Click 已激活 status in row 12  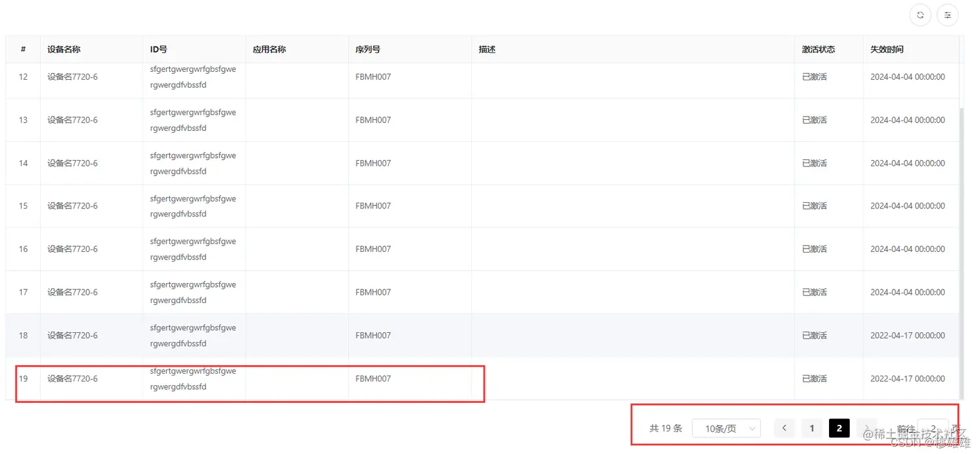[815, 76]
